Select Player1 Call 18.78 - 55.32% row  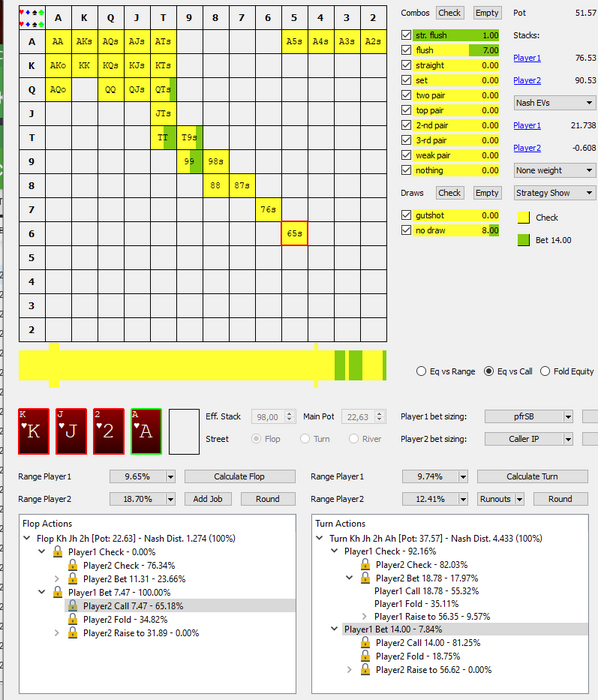coord(426,591)
